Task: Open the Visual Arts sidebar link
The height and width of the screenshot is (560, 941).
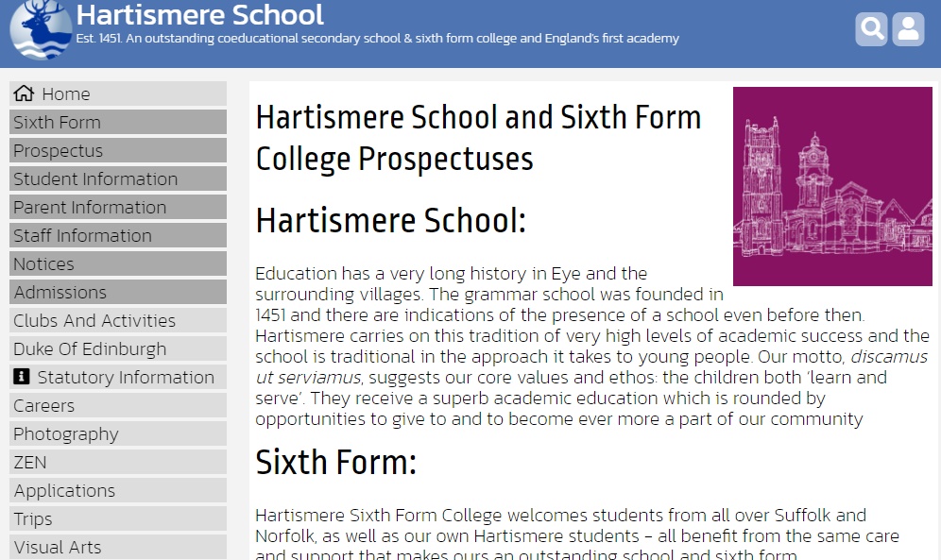Action: (x=118, y=547)
